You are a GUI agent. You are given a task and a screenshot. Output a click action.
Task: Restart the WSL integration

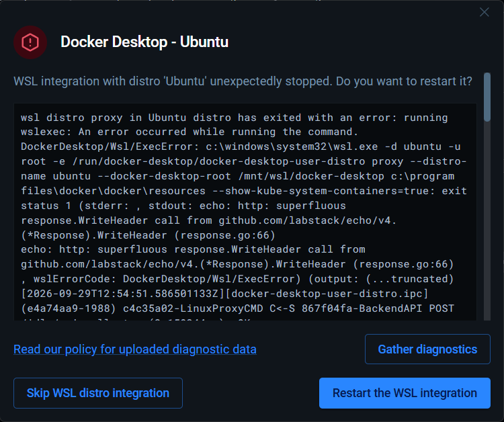click(405, 392)
